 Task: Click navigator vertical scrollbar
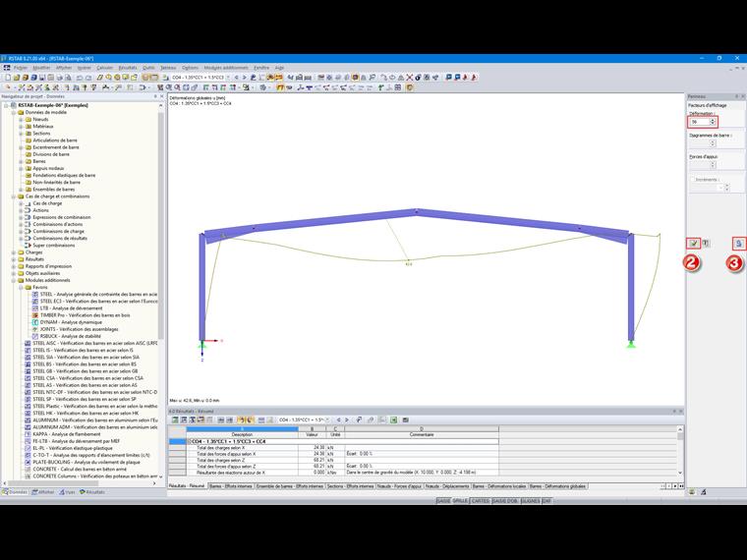(161, 224)
